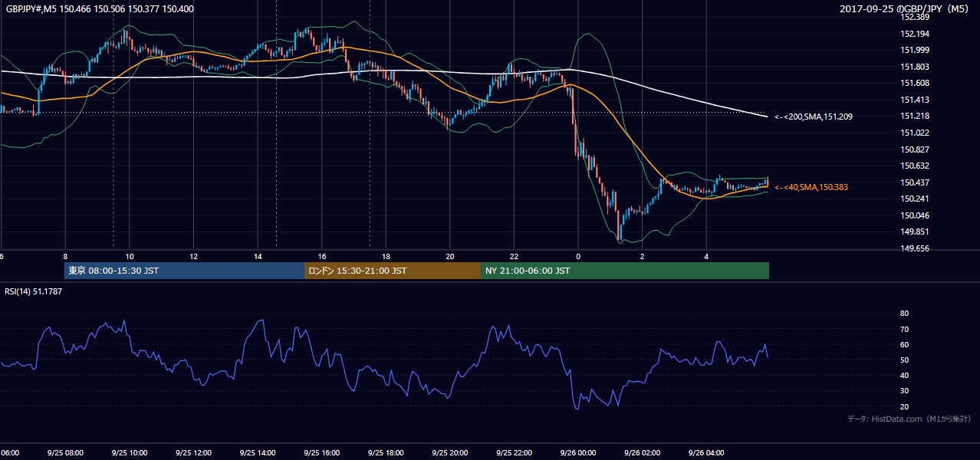Click RSI axis level 20
The image size is (980, 460).
click(x=904, y=406)
